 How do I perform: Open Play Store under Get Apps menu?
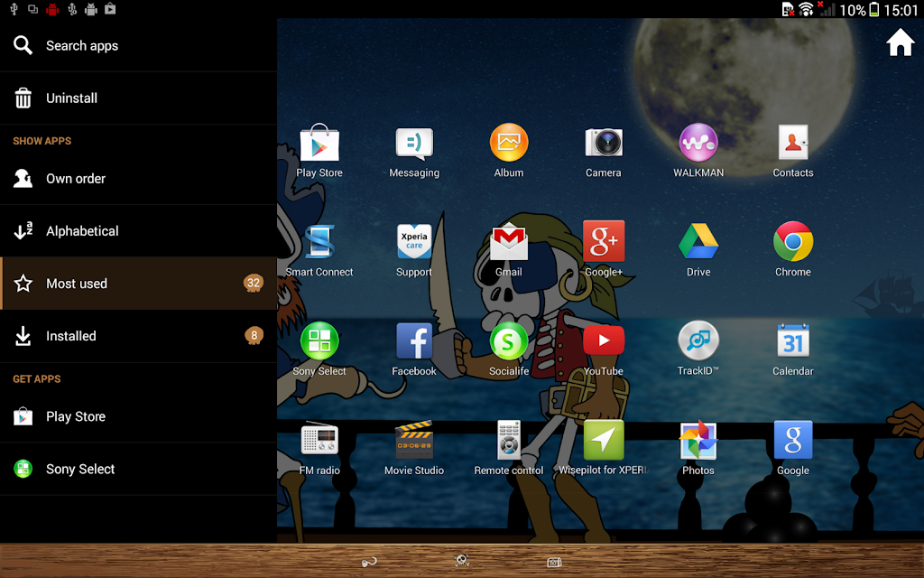coord(138,416)
